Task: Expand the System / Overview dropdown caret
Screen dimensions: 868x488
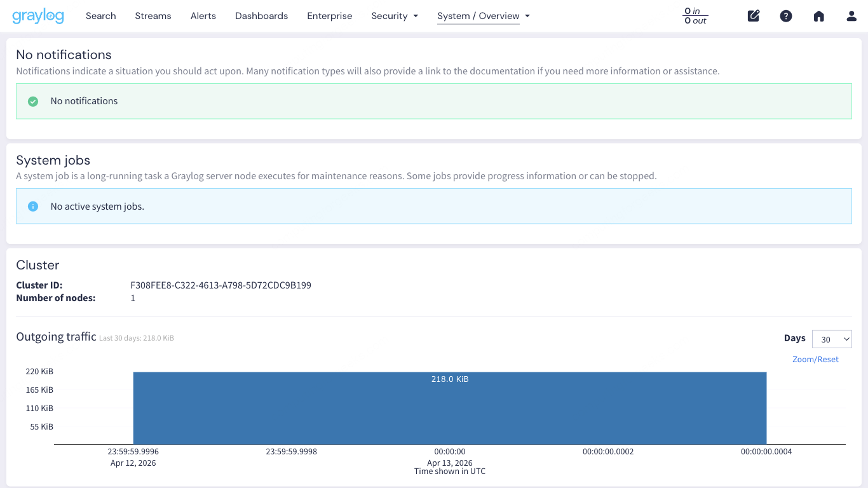Action: click(x=527, y=16)
